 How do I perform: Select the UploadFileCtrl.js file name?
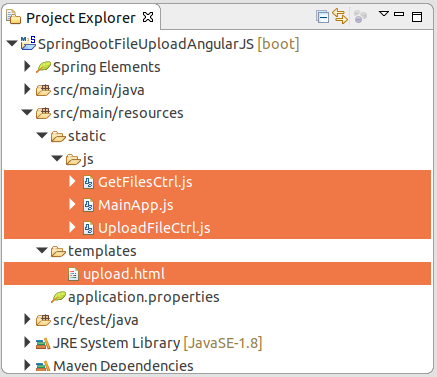(154, 228)
